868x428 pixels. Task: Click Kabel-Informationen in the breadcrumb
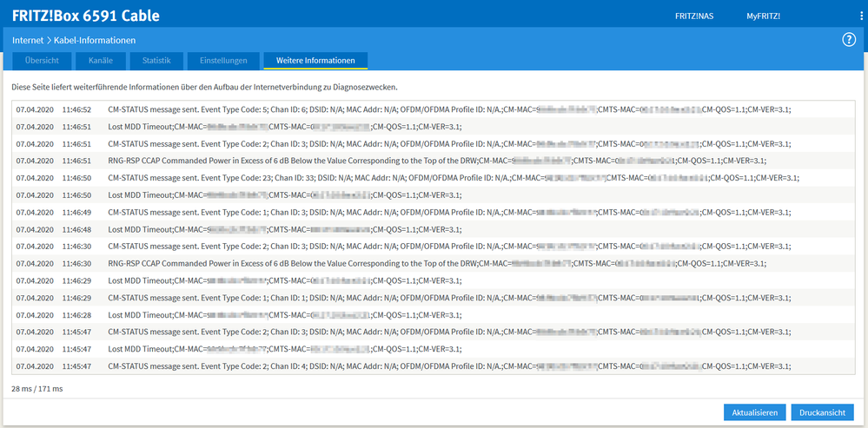click(x=95, y=40)
